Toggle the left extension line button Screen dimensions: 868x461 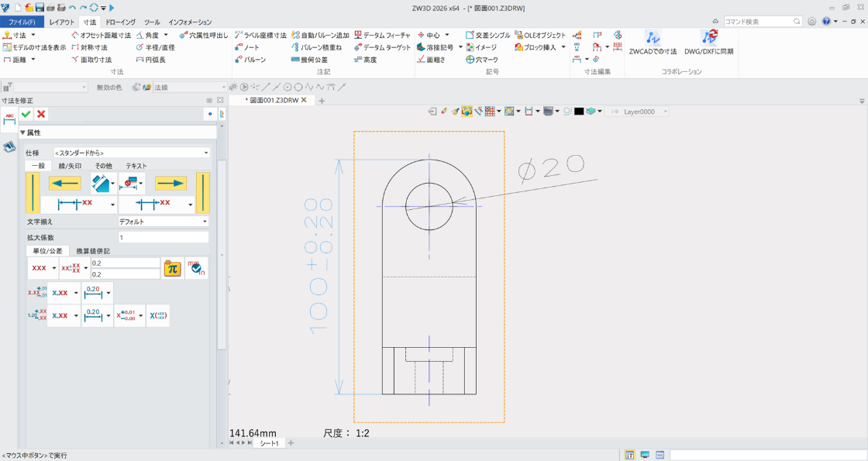tap(33, 193)
